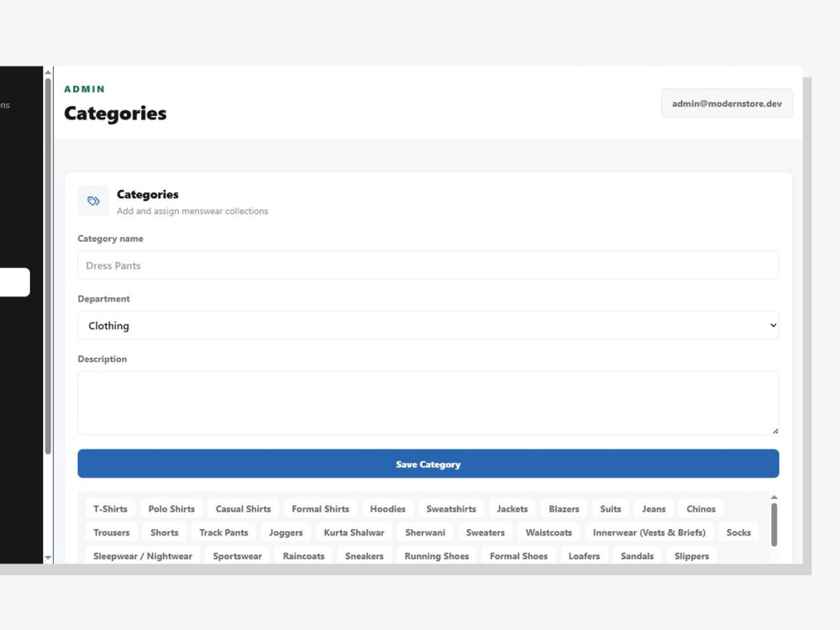Click the chip list scroll-up arrow
The image size is (840, 630).
(x=774, y=497)
